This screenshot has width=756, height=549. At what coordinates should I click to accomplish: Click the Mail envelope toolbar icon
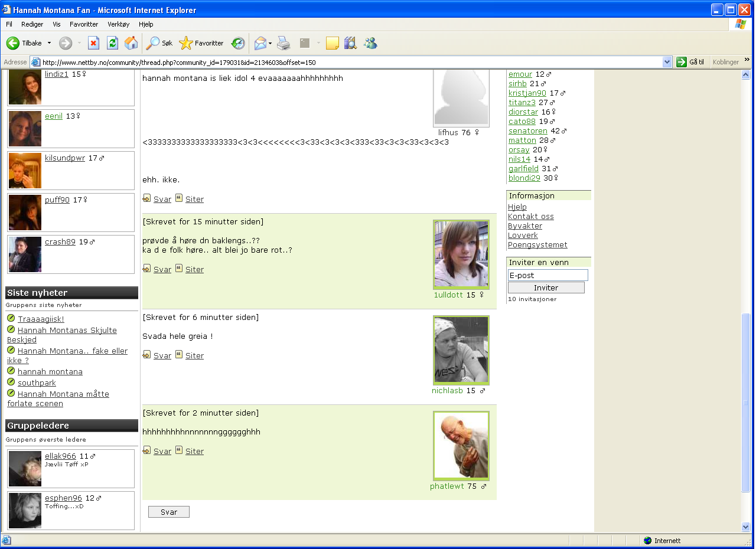coord(260,43)
